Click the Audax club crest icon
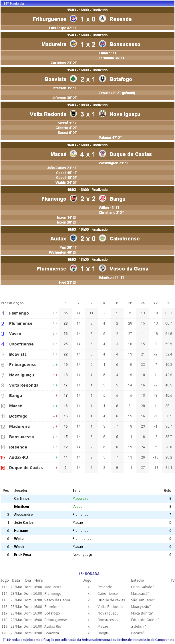 click(73, 238)
